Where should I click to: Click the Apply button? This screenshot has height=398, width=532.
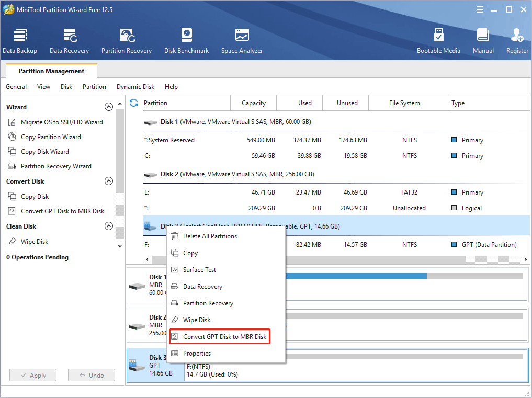[33, 376]
